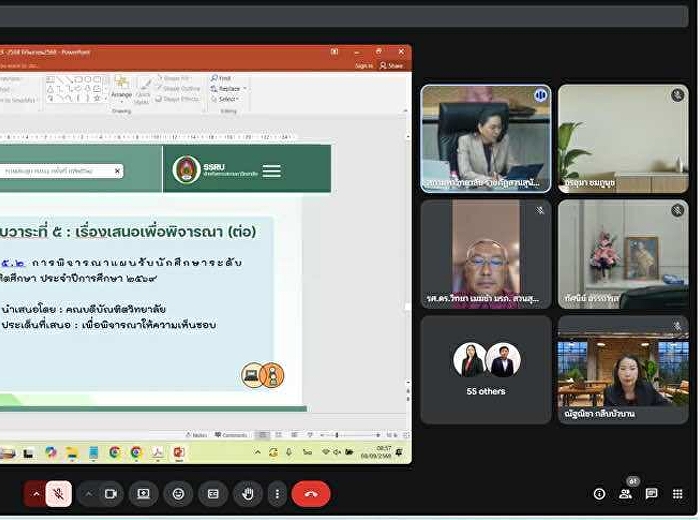Click the present screen icon
Image resolution: width=700 pixels, height=520 pixels.
[143, 494]
